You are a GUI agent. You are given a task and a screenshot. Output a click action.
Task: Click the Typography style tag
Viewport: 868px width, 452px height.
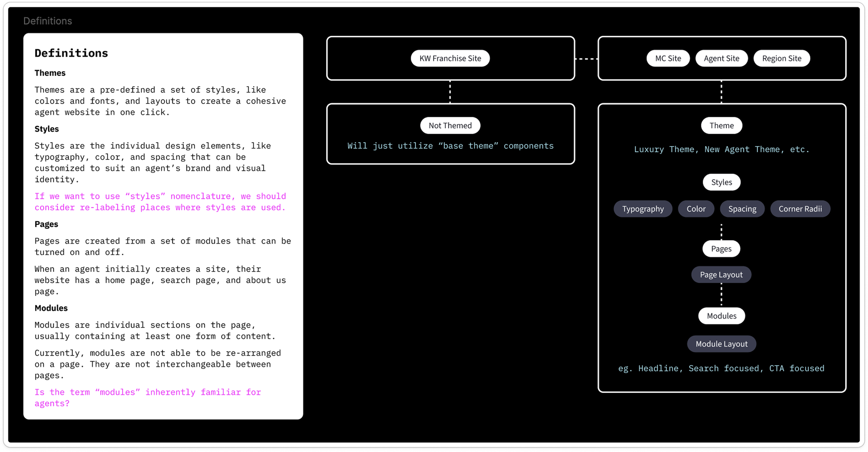643,209
